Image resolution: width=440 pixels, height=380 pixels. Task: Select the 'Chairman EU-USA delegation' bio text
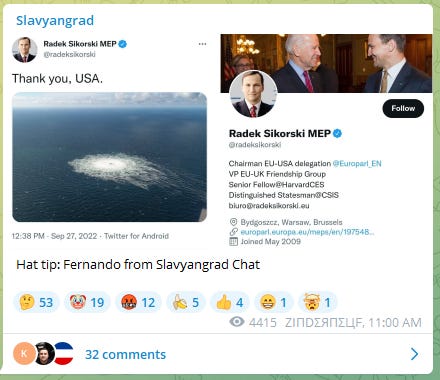click(280, 163)
